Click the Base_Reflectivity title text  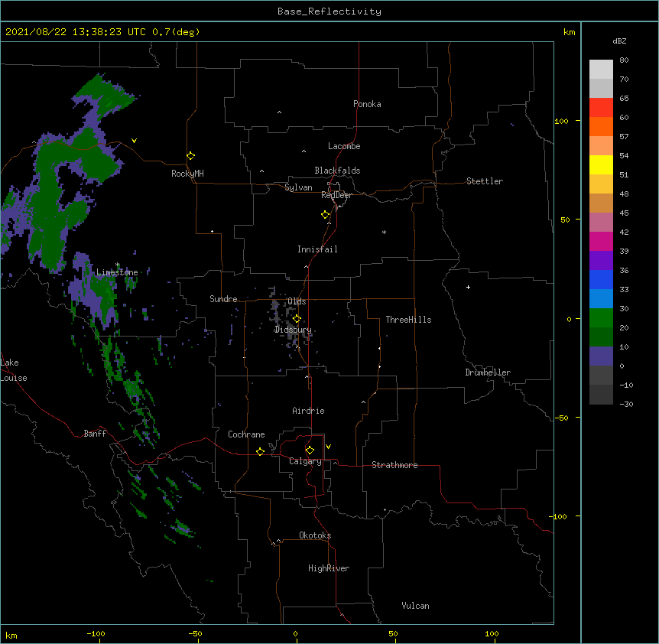coord(329,11)
